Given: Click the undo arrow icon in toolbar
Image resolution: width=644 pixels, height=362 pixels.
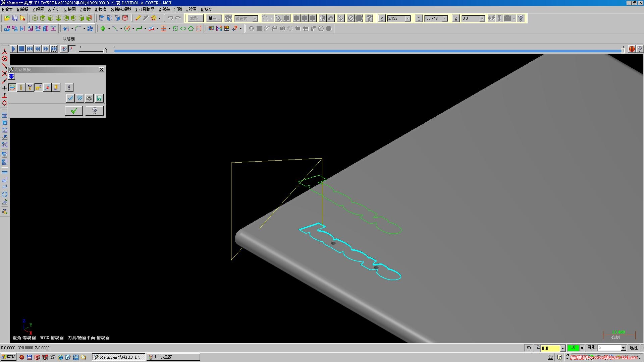Looking at the screenshot, I should tap(170, 18).
